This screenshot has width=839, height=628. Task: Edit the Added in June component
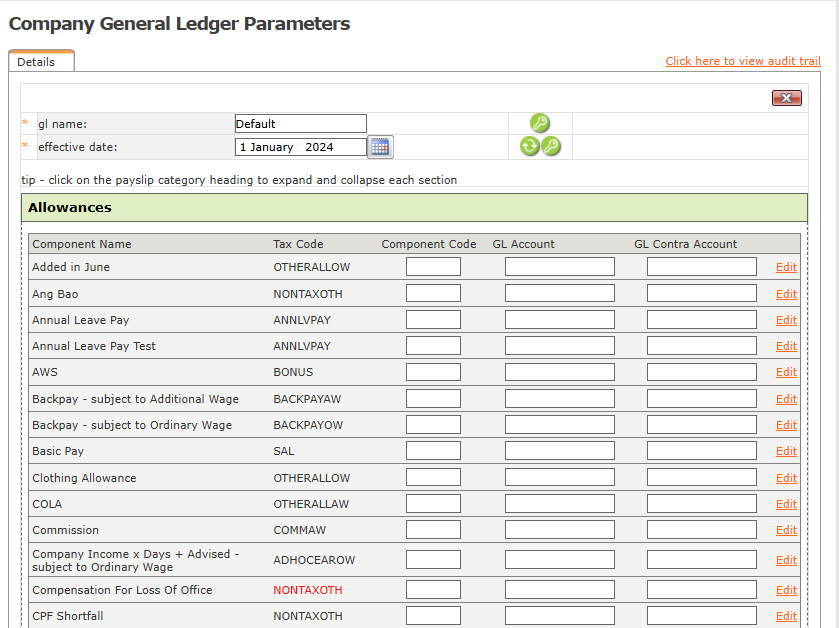[x=786, y=267]
